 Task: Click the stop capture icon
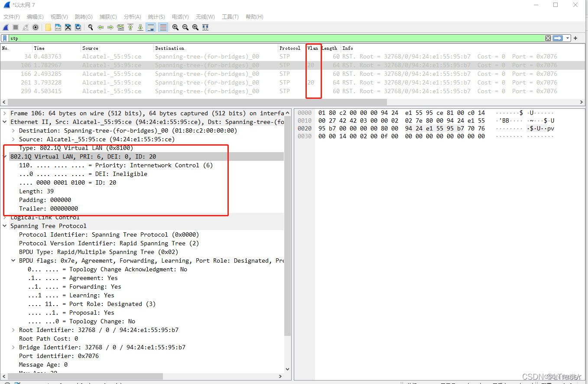tap(15, 27)
